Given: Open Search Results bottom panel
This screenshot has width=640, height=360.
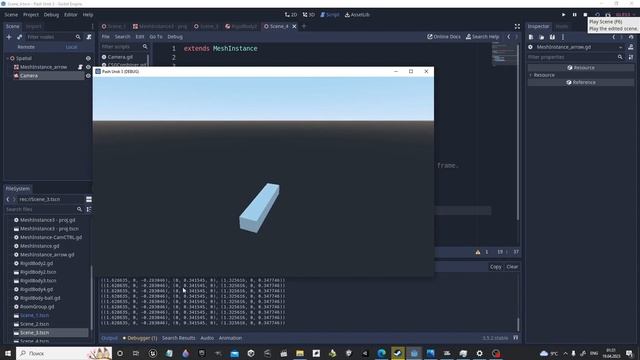Looking at the screenshot, I should (178, 338).
